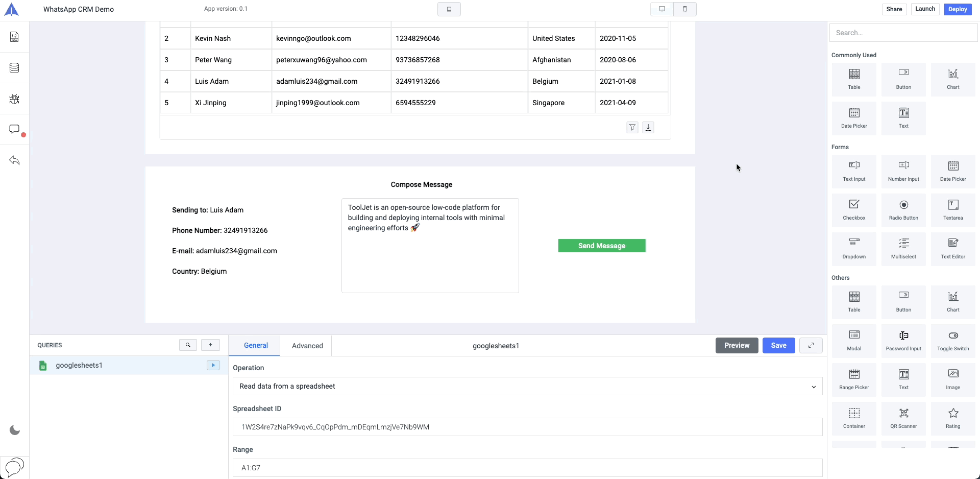Open the table filter options
This screenshot has height=479, width=980.
click(632, 127)
